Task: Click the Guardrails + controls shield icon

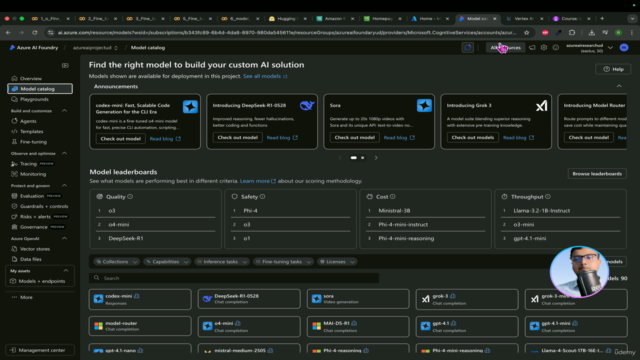Action: 14,206
